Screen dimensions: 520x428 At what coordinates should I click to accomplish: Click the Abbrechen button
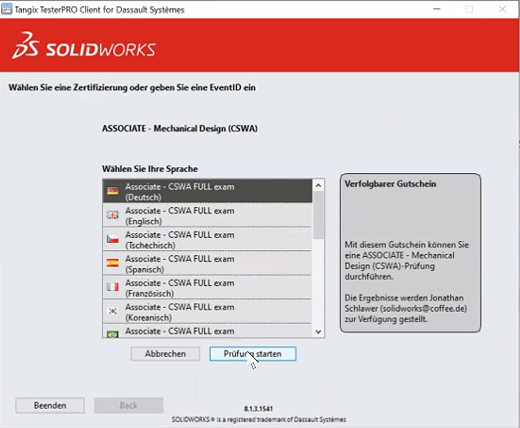(165, 354)
